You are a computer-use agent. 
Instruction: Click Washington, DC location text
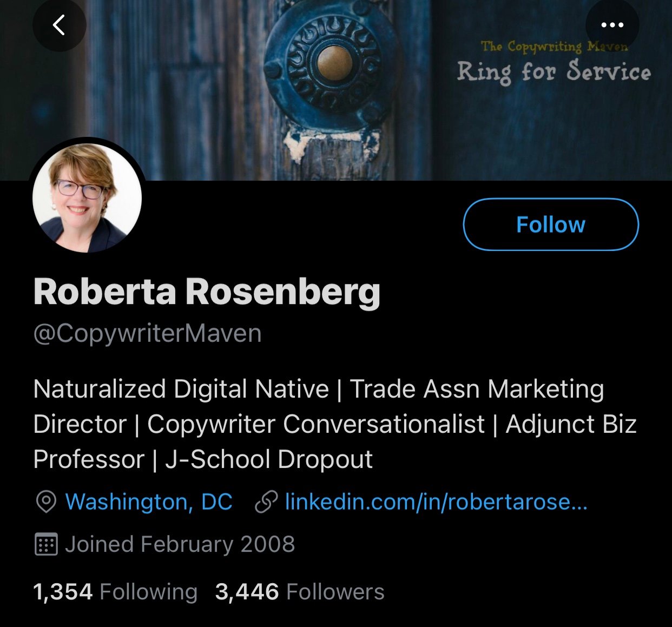point(148,502)
